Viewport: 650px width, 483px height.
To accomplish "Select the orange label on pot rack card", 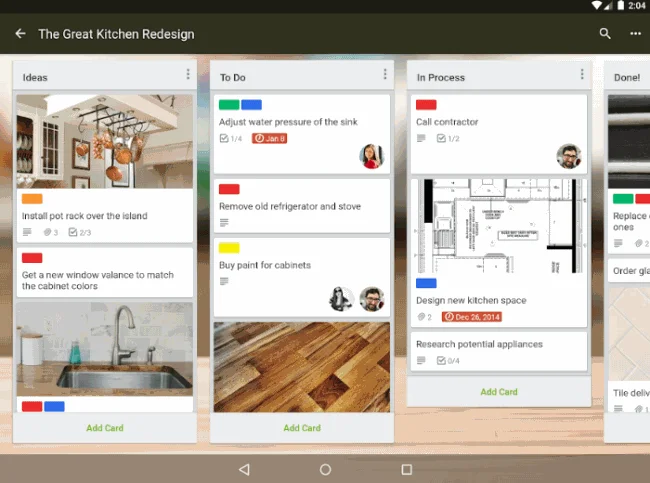I will [x=32, y=199].
